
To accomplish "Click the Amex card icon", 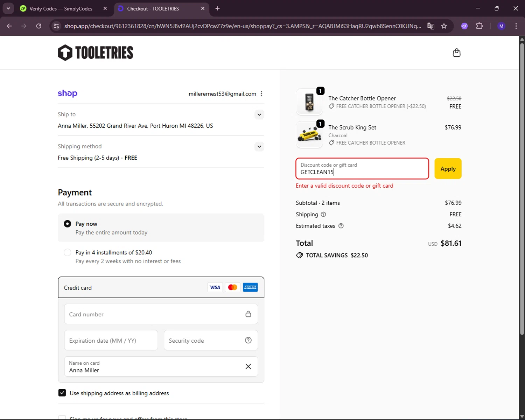I will (250, 287).
